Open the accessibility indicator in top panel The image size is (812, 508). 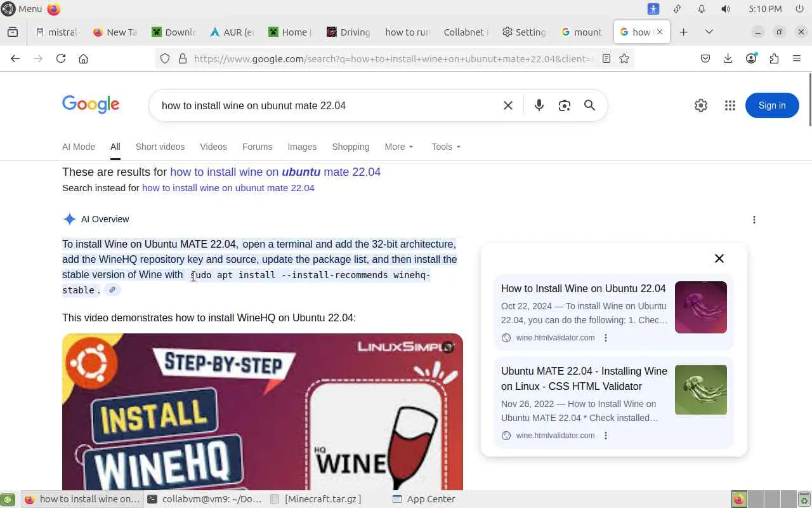[x=653, y=9]
